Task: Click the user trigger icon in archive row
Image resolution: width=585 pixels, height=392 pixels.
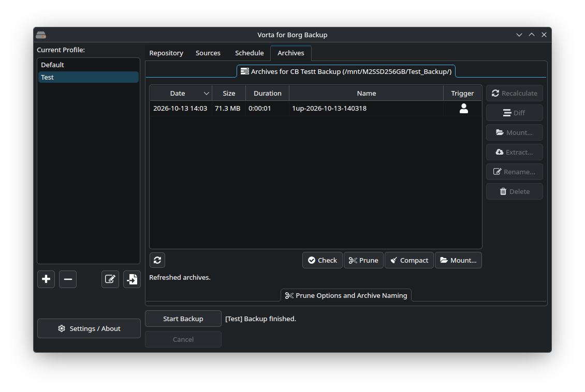Action: click(464, 109)
